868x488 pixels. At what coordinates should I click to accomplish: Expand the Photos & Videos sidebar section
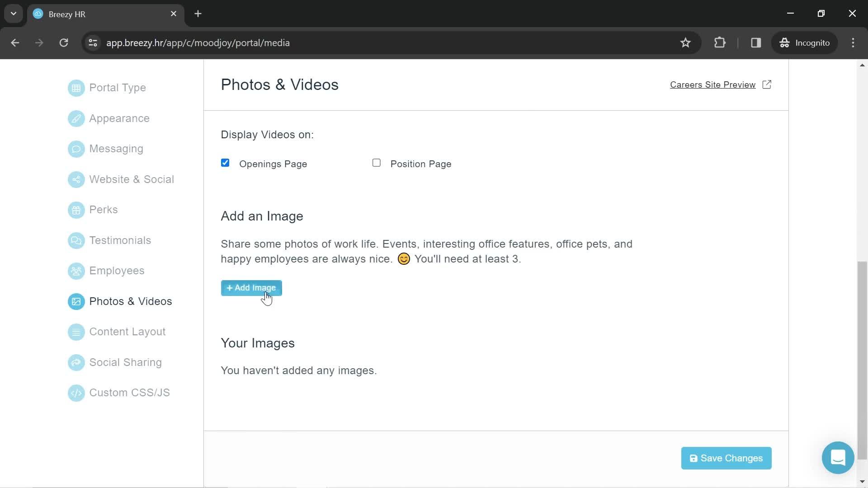pos(131,301)
